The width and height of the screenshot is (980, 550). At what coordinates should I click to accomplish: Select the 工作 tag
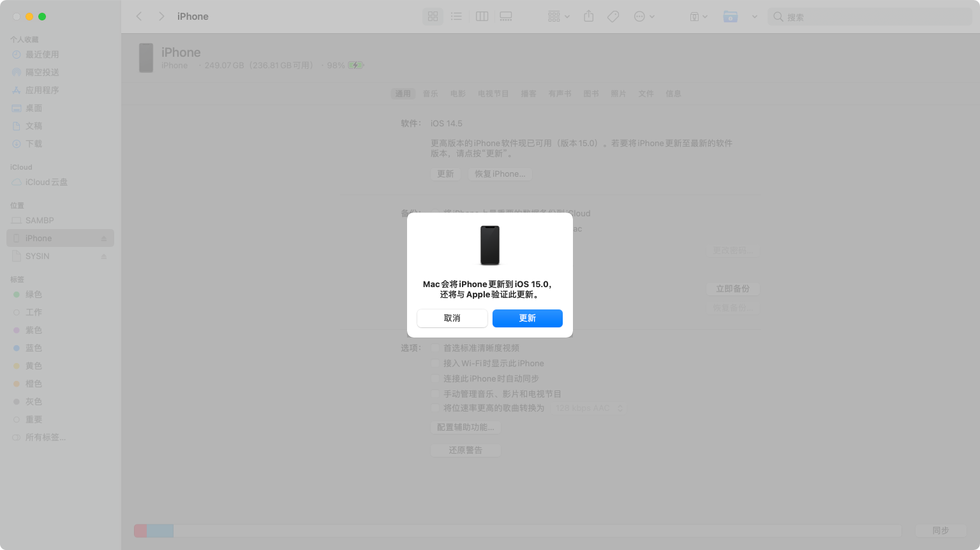[60, 313]
